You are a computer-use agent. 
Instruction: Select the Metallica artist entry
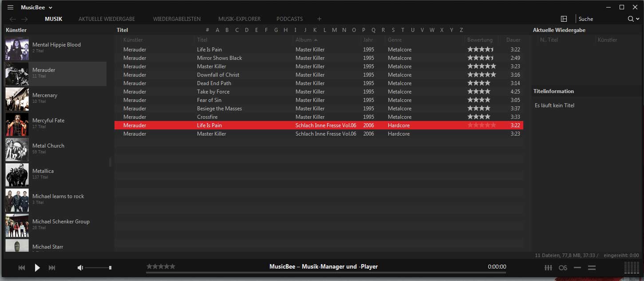coord(55,175)
